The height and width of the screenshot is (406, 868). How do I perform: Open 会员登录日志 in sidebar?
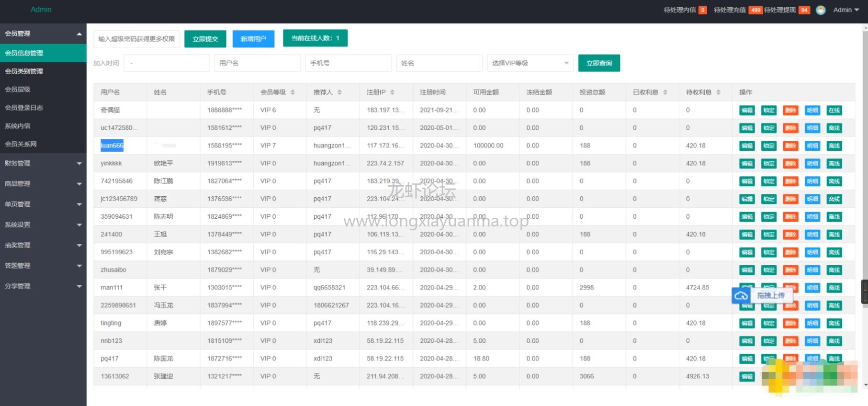[43, 108]
